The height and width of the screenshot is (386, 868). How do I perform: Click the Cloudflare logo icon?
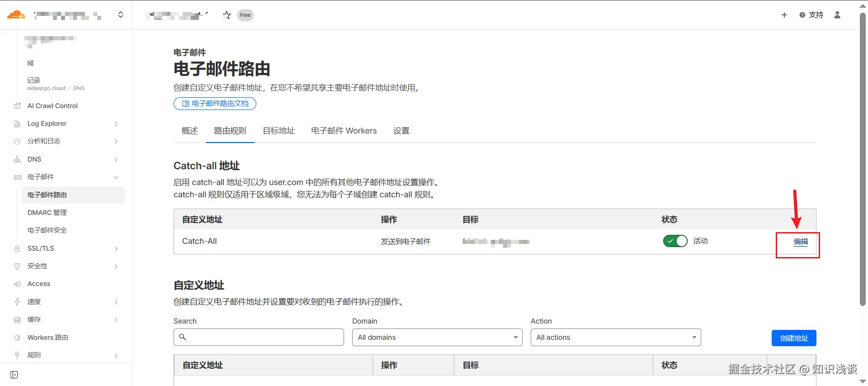click(16, 15)
